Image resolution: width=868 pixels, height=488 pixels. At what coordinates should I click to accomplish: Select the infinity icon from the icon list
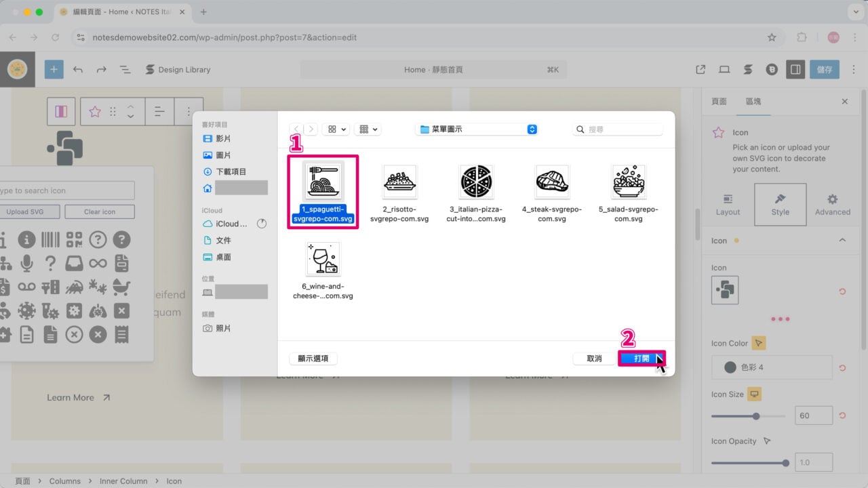click(98, 263)
